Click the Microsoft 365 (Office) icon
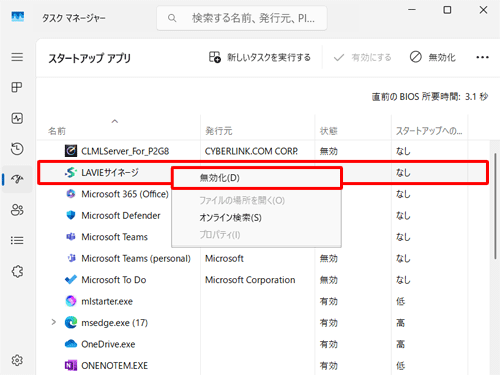The image size is (500, 375). [x=71, y=194]
